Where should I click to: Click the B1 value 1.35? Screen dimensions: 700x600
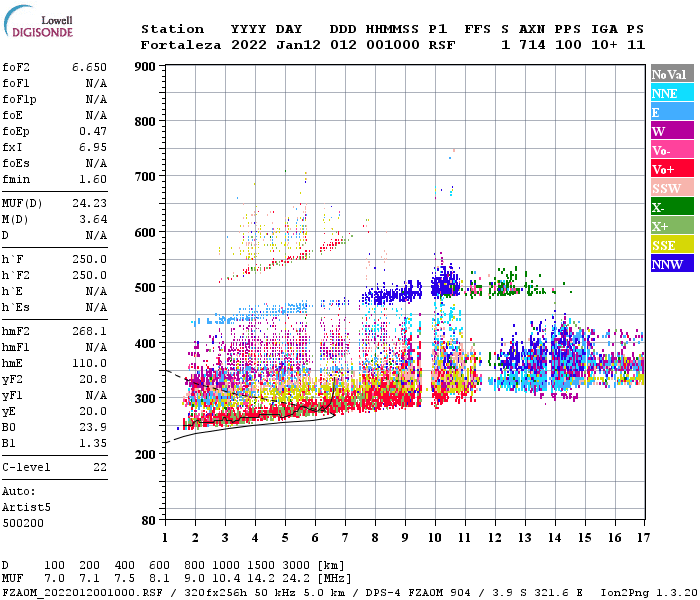pyautogui.click(x=93, y=443)
